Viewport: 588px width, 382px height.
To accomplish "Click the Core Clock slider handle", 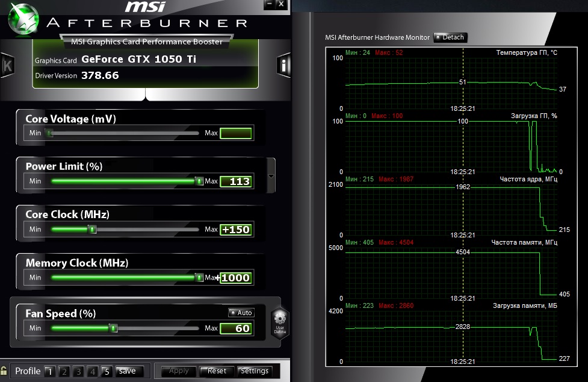I will tap(92, 230).
